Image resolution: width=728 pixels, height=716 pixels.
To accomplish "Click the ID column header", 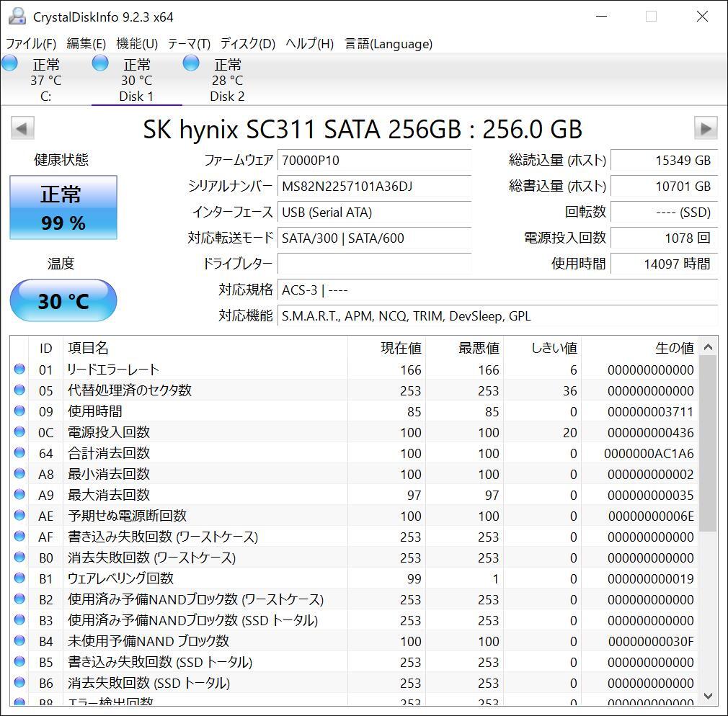I will click(x=45, y=348).
